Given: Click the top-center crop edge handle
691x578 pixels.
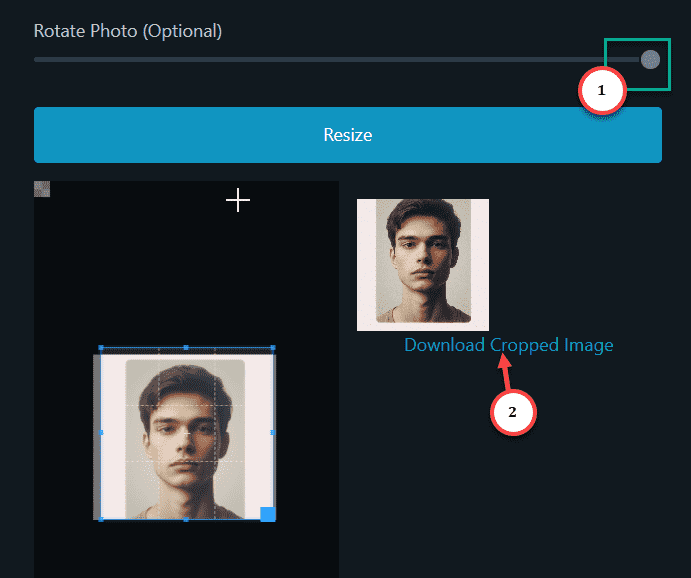Looking at the screenshot, I should (x=186, y=348).
